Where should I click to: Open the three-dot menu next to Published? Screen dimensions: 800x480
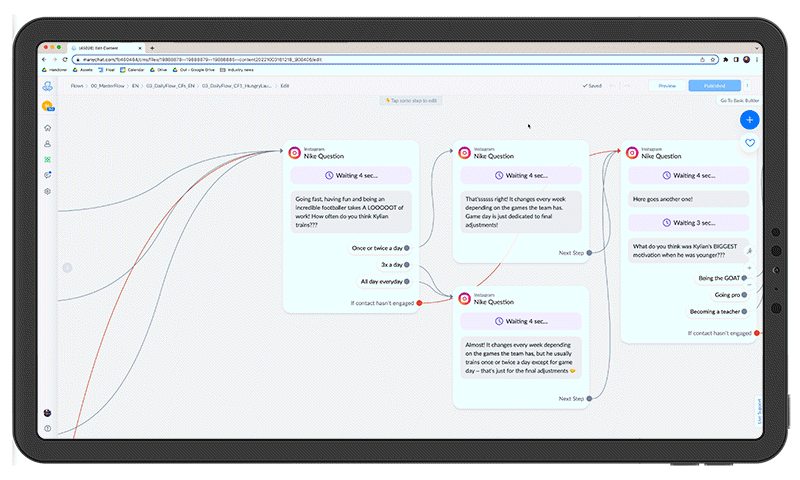coord(747,86)
